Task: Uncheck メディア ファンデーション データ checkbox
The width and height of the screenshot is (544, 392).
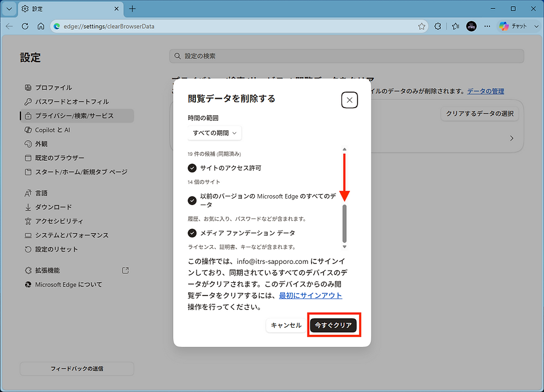Action: click(x=192, y=233)
